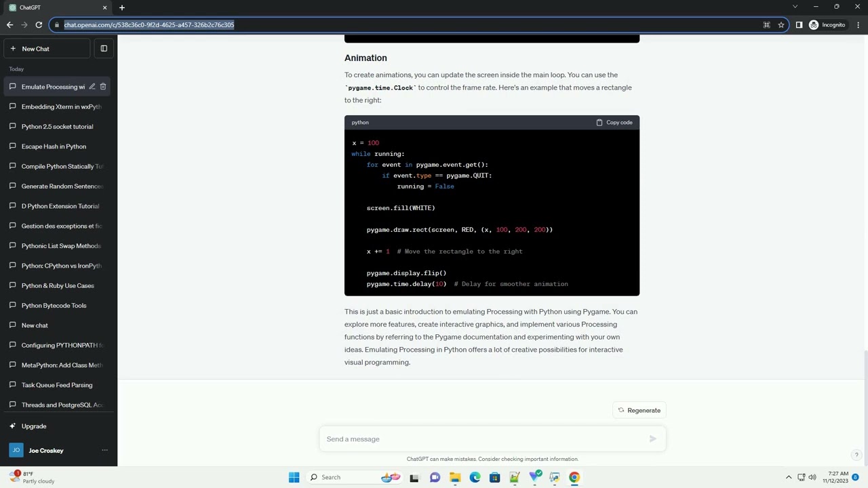Viewport: 868px width, 488px height.
Task: Click the send message arrow button
Action: [x=652, y=439]
